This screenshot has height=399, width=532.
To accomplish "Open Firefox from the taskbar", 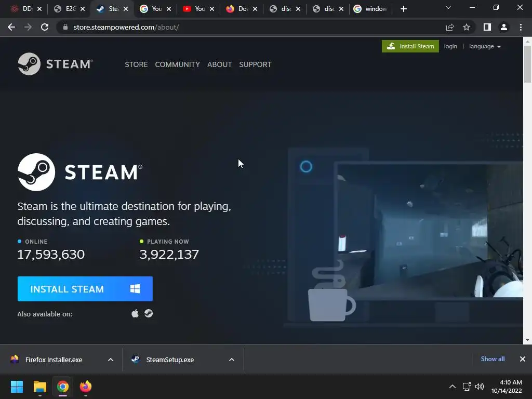I will point(86,387).
